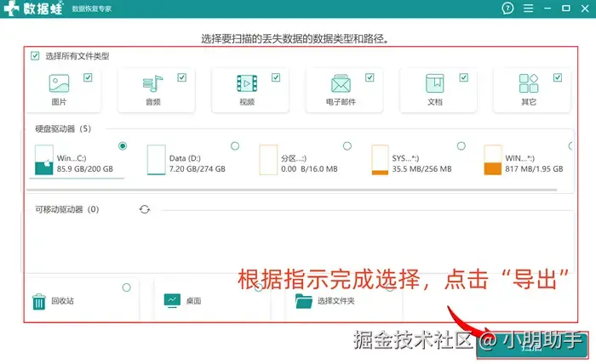The width and height of the screenshot is (596, 364).
Task: Uncheck the 其它 checkbox
Action: coord(558,77)
